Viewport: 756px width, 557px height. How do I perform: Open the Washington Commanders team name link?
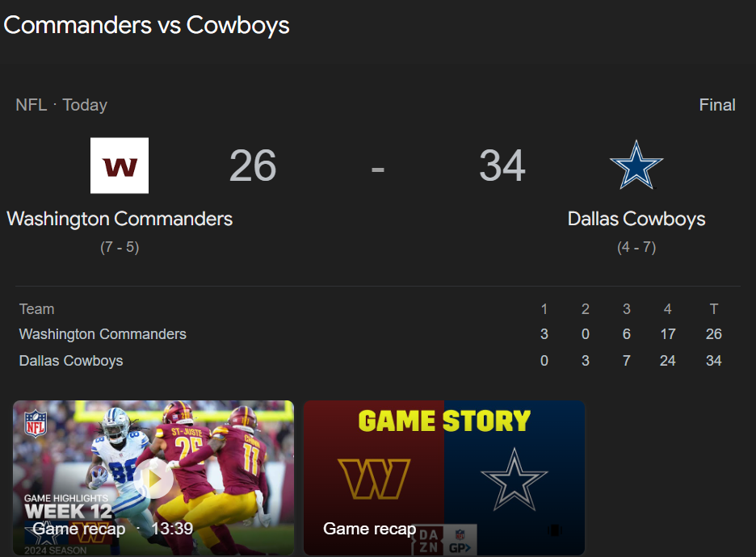point(120,219)
